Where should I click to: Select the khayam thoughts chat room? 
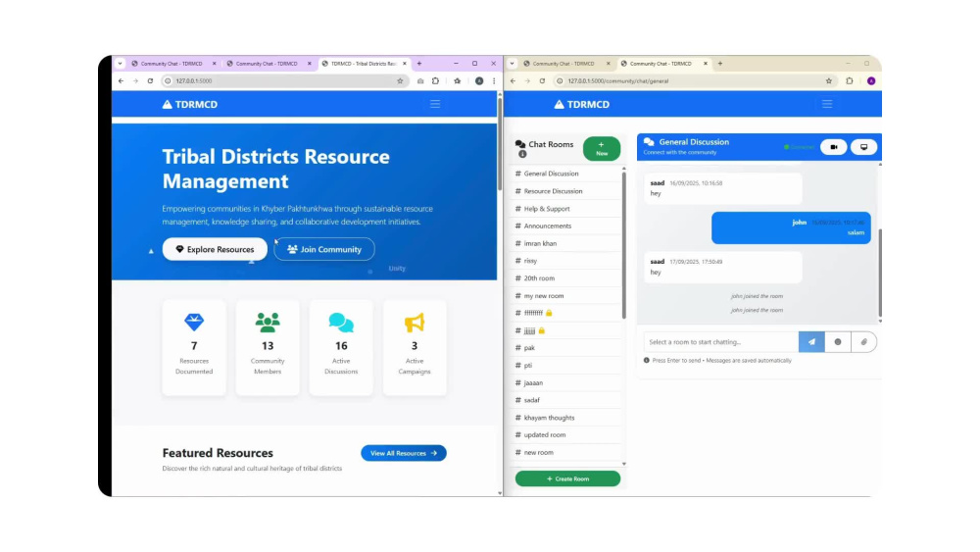(x=566, y=418)
